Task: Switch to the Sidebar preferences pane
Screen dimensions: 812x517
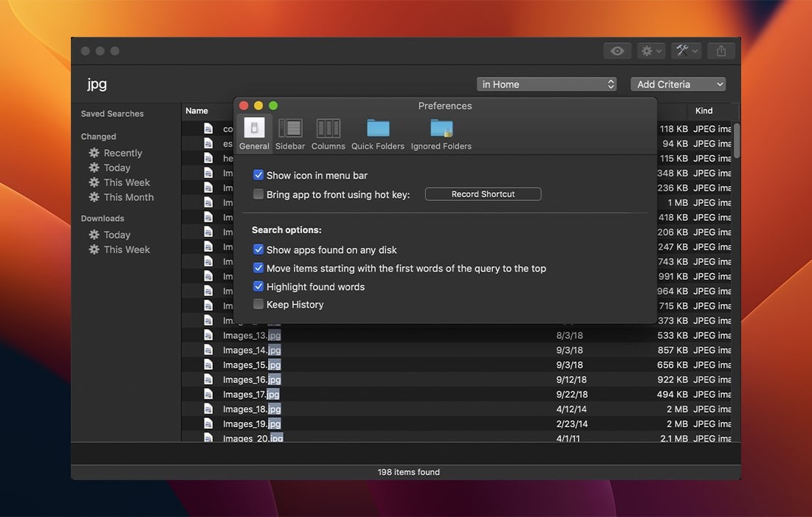Action: (290, 131)
